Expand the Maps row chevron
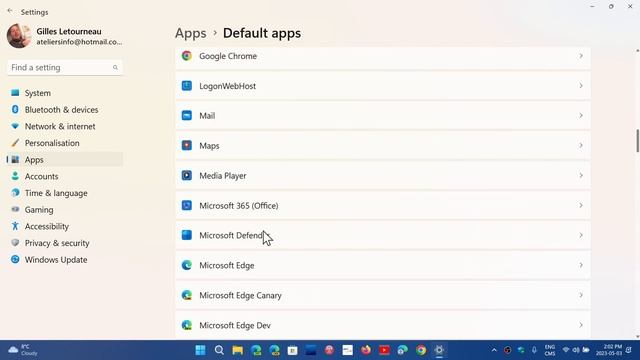Screen dimensions: 640x360 coord(581,145)
